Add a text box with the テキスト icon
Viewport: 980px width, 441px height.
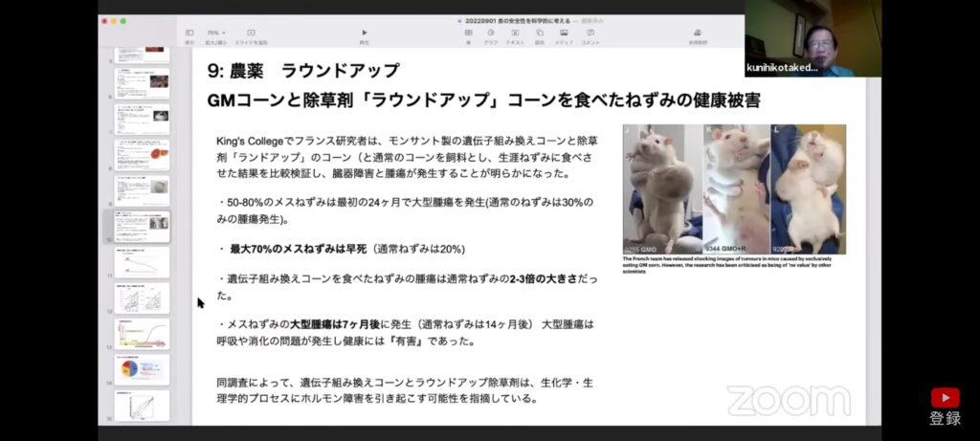[515, 35]
